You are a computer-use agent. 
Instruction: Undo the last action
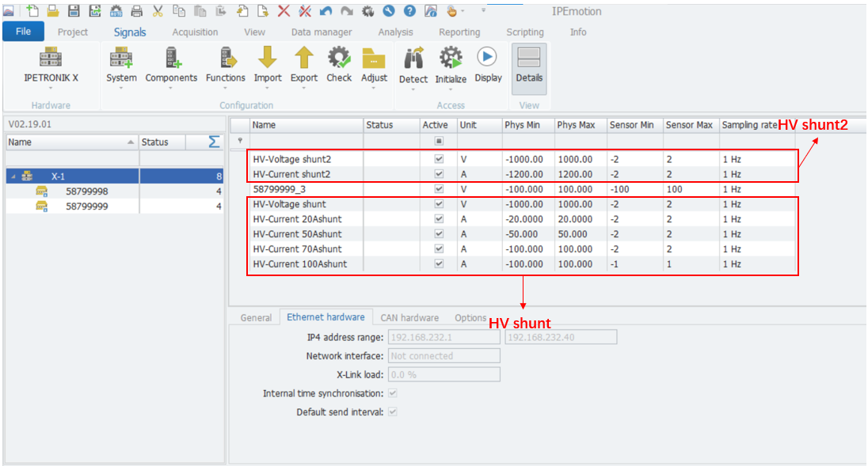[x=326, y=10]
